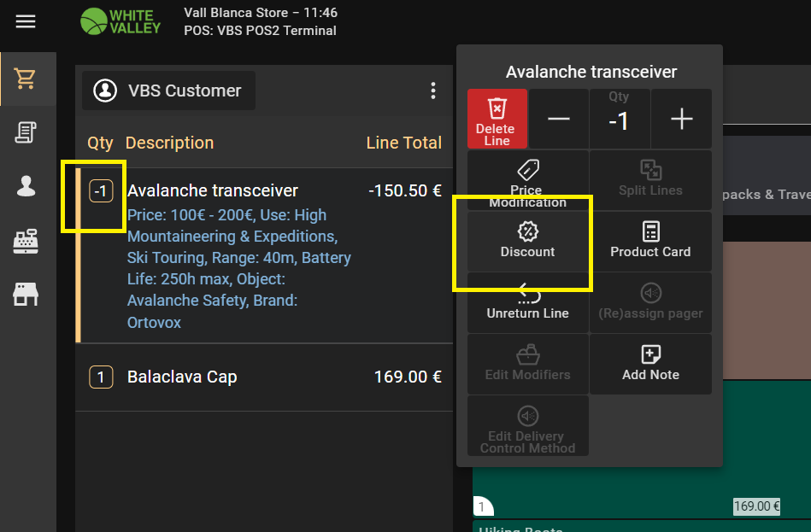The width and height of the screenshot is (811, 532).
Task: Click the Qty input field showing -1
Action: tap(620, 121)
